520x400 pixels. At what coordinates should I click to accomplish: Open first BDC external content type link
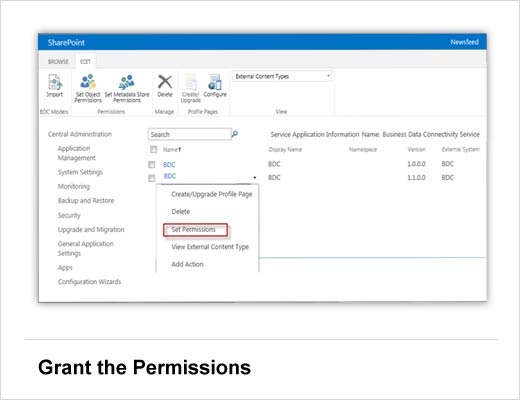click(169, 165)
